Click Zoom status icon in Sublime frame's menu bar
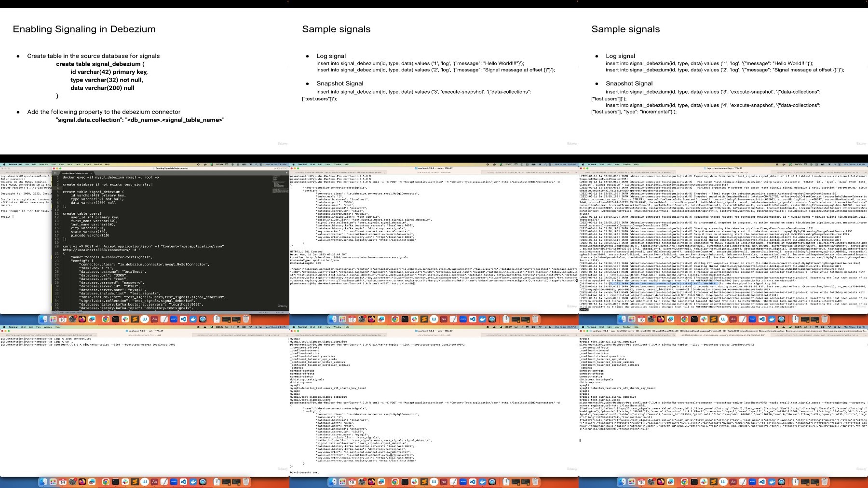 click(x=219, y=164)
